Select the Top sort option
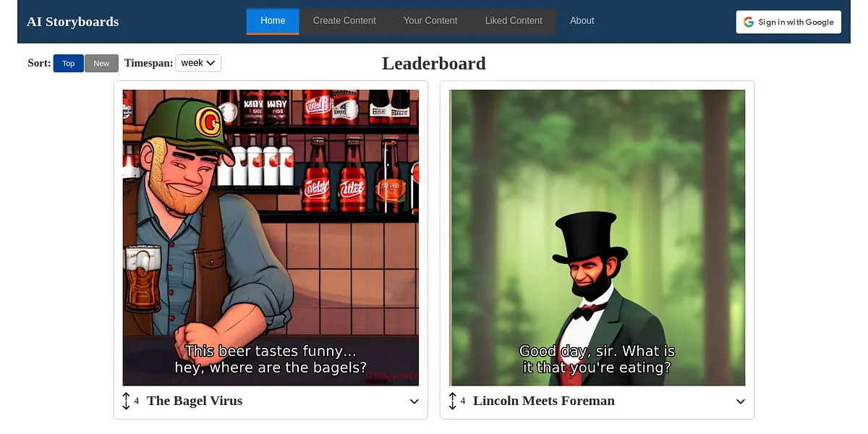Image resolution: width=868 pixels, height=434 pixels. 69,64
